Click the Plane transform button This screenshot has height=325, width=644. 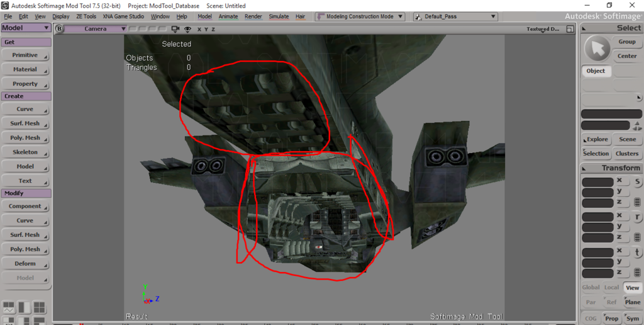click(633, 302)
